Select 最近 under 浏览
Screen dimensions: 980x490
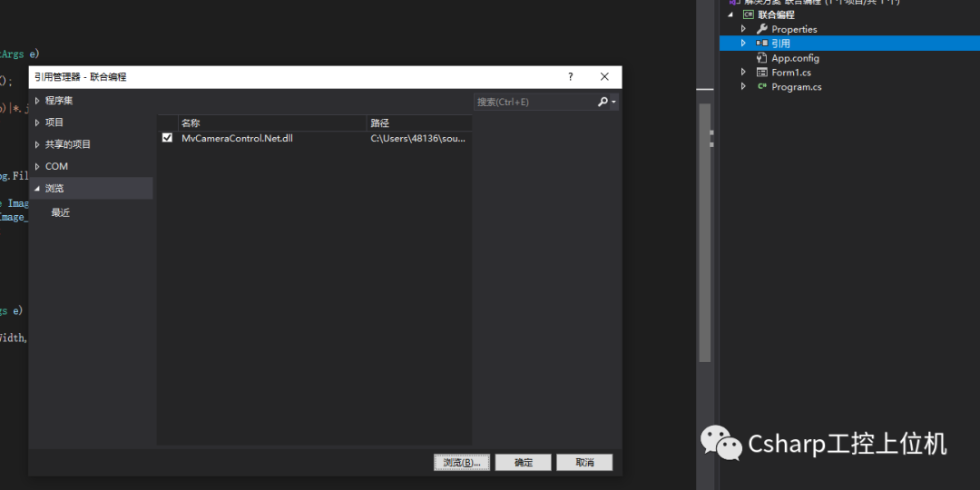click(x=61, y=212)
